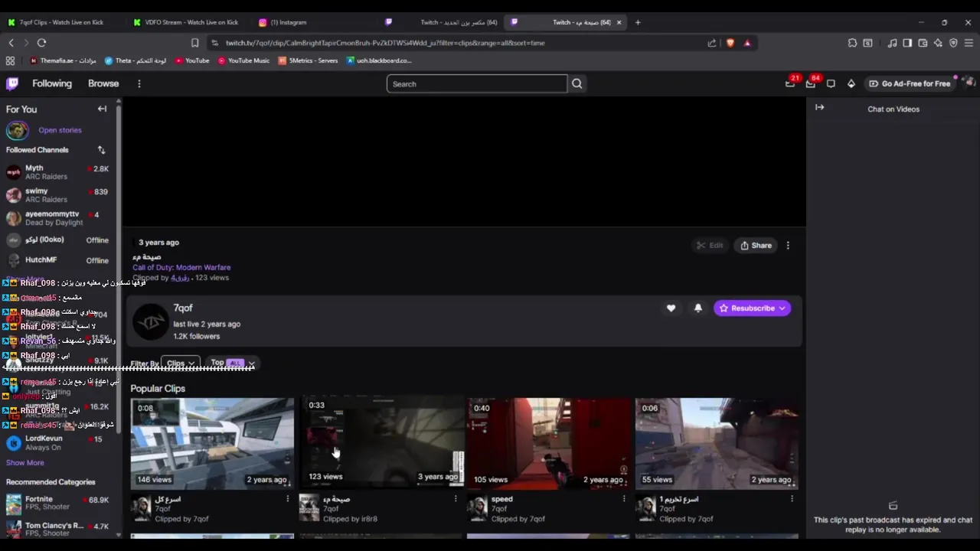Screen dimensions: 980x551
Task: Open the Leo AI sparkle icon
Action: [x=938, y=43]
